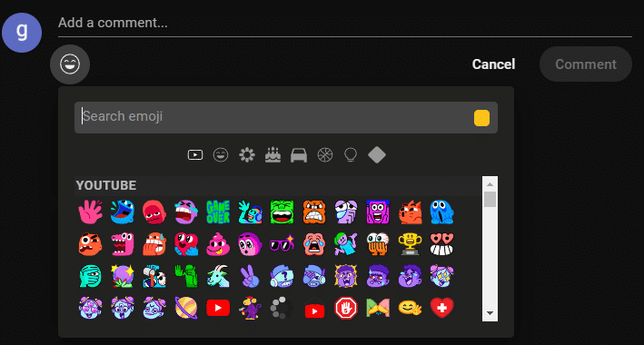The image size is (644, 345).
Task: Focus the Search emoji field
Action: [286, 117]
